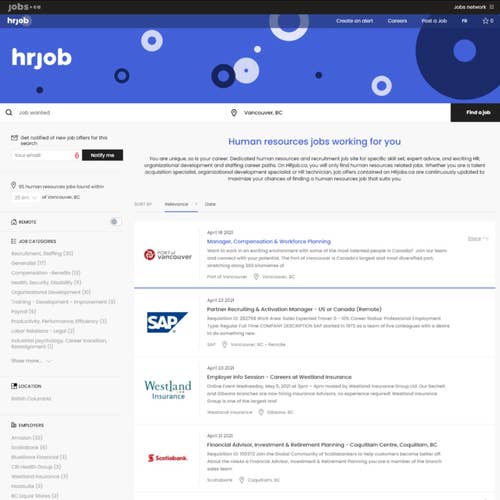Expand Show more job categories
The width and height of the screenshot is (500, 500).
pos(31,361)
